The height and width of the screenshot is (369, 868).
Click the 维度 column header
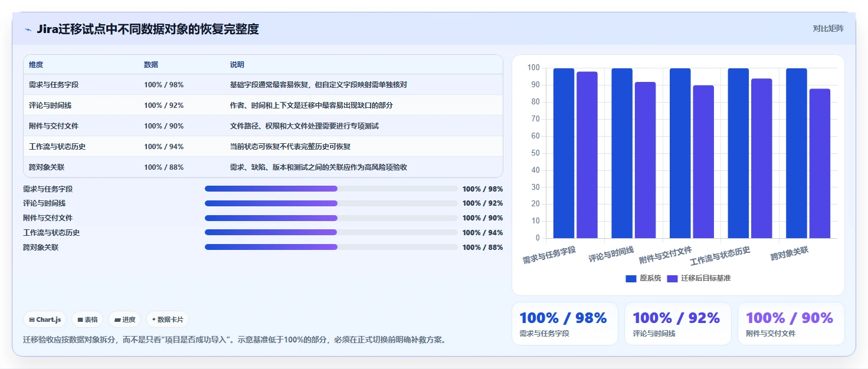[36, 65]
